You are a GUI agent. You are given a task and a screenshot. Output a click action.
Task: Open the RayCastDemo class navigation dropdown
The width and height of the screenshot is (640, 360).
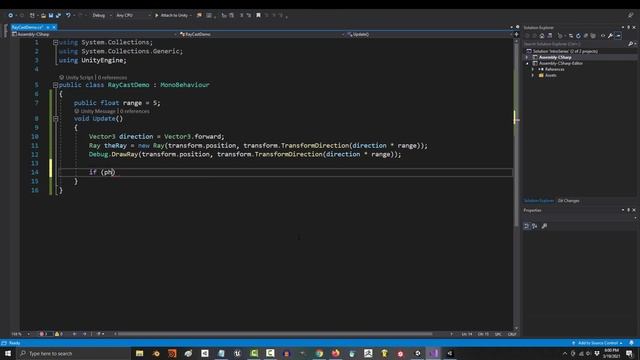click(261, 34)
